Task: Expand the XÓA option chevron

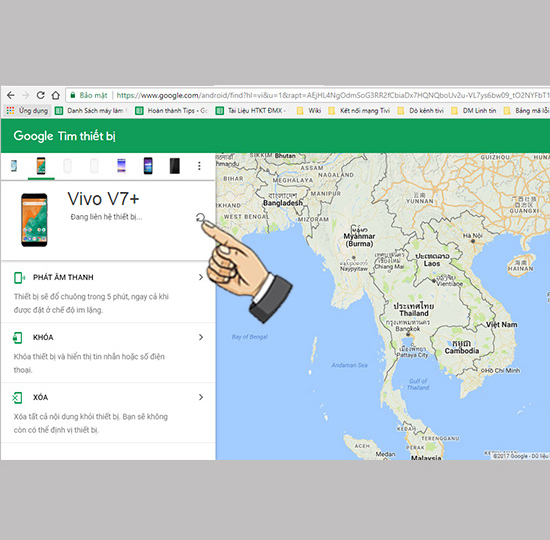Action: click(201, 397)
